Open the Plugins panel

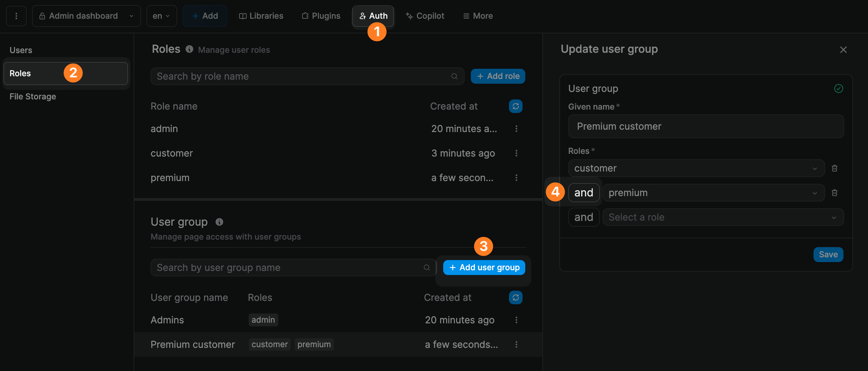(x=321, y=16)
